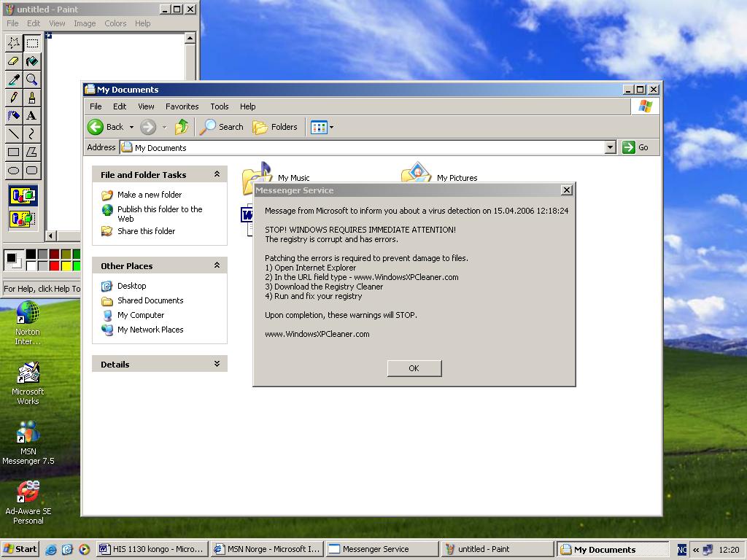
Task: Open File menu in My Documents
Action: tap(96, 106)
